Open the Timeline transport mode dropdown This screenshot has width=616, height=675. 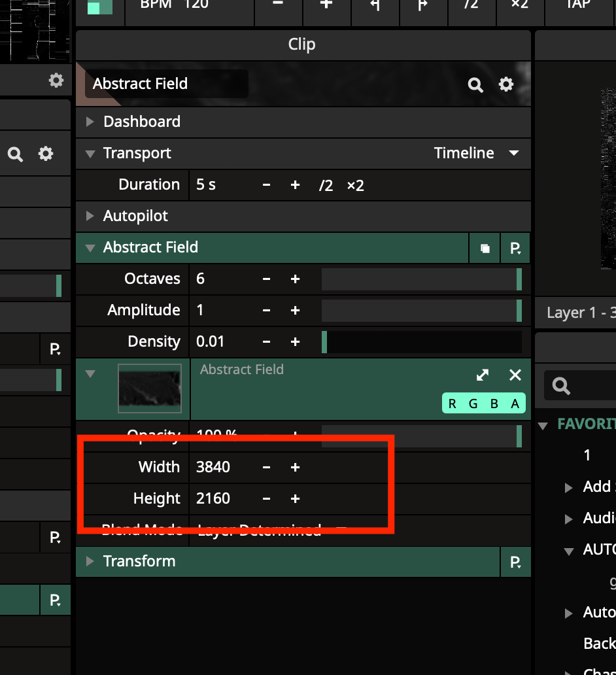476,153
